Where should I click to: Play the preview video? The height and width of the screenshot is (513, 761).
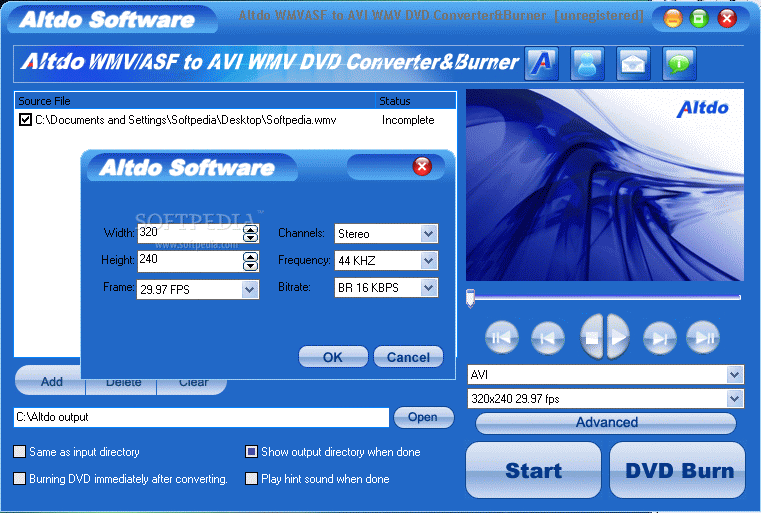click(618, 337)
